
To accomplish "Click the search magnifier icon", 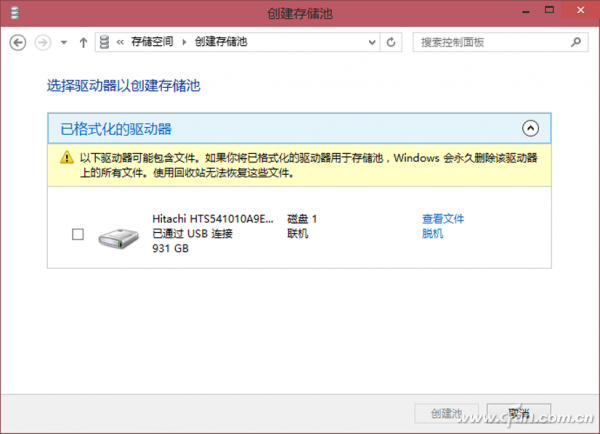I will [x=576, y=42].
